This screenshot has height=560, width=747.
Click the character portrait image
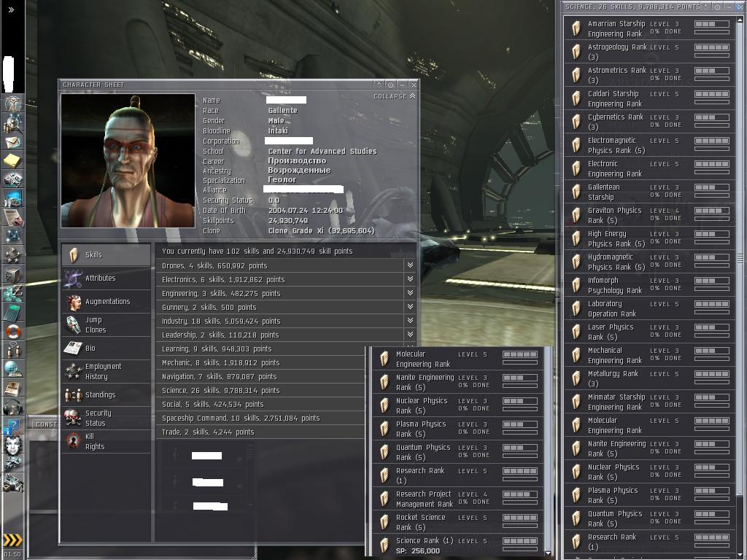pyautogui.click(x=128, y=160)
